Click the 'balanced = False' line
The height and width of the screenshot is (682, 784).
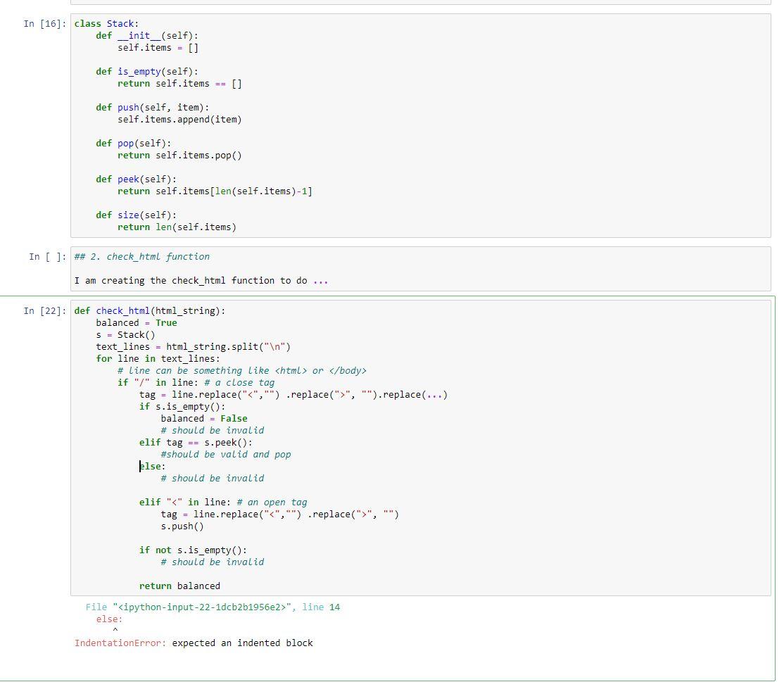tap(204, 419)
